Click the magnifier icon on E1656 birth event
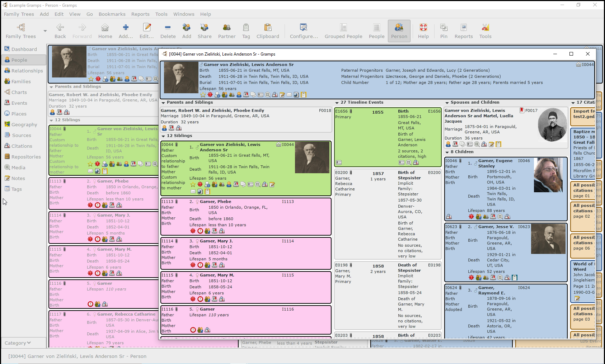 coord(409,162)
